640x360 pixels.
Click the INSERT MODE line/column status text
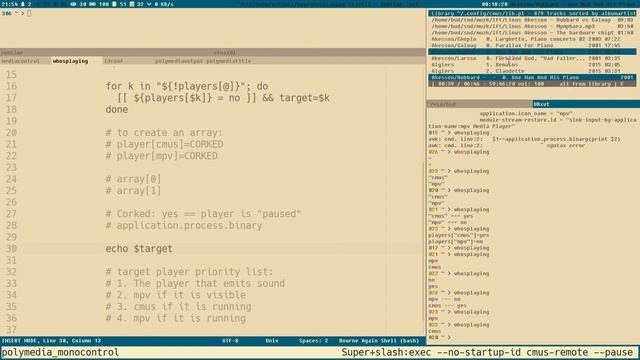click(51, 340)
